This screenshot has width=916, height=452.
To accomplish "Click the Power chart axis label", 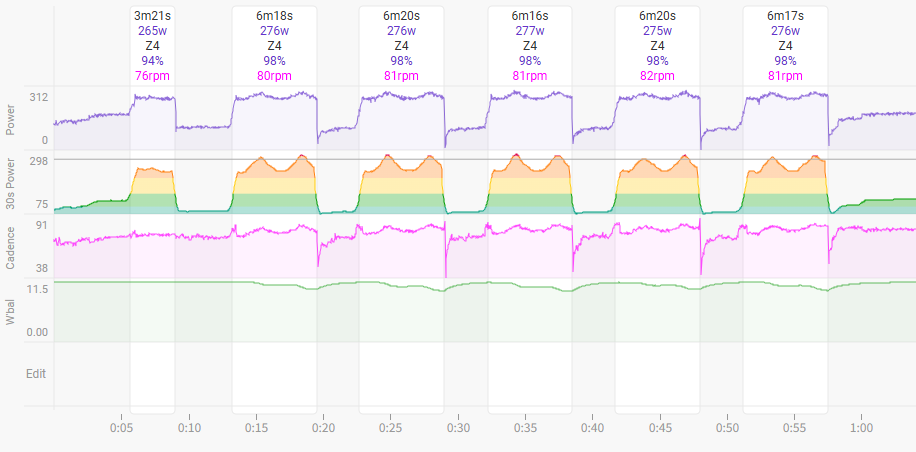I will [x=9, y=122].
